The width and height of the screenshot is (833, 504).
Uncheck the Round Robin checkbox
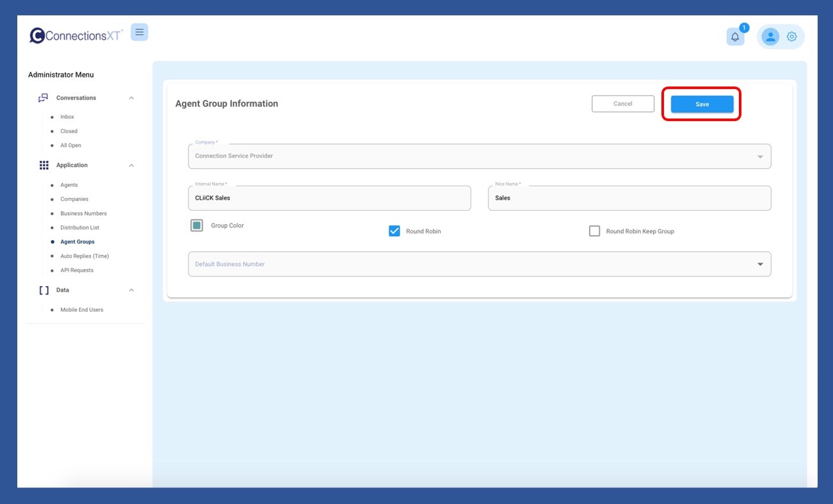pos(394,231)
